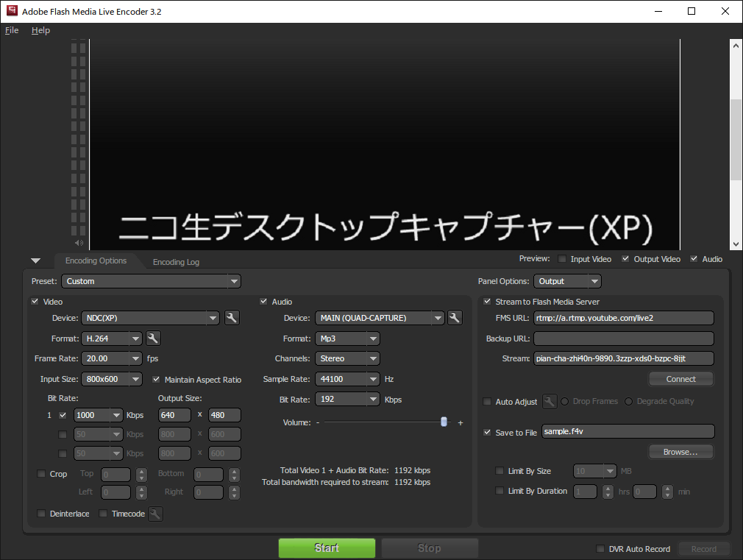Viewport: 743px width, 560px height.
Task: Click the FMS URL field
Action: 624,318
